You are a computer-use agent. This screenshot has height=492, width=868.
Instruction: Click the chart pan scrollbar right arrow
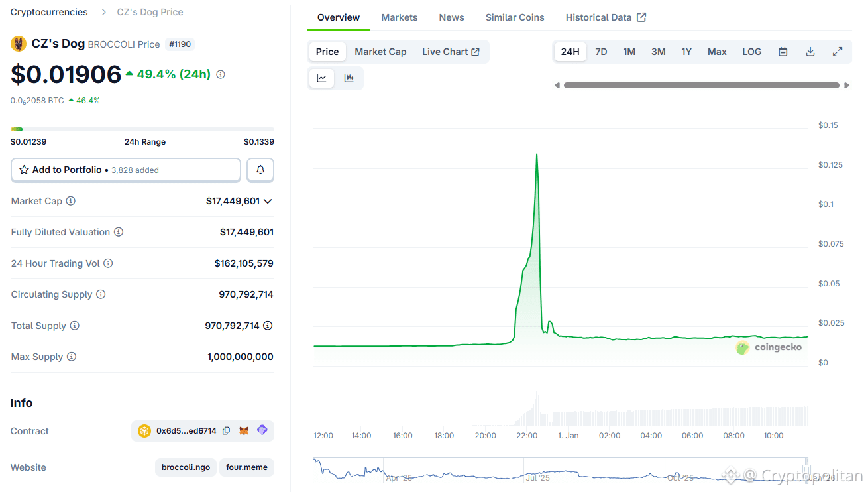coord(847,85)
